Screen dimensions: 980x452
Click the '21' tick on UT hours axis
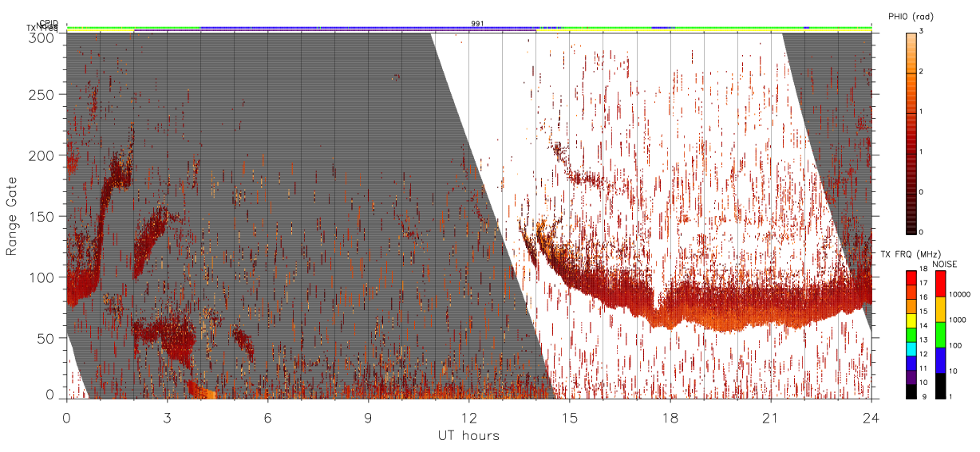pos(770,417)
